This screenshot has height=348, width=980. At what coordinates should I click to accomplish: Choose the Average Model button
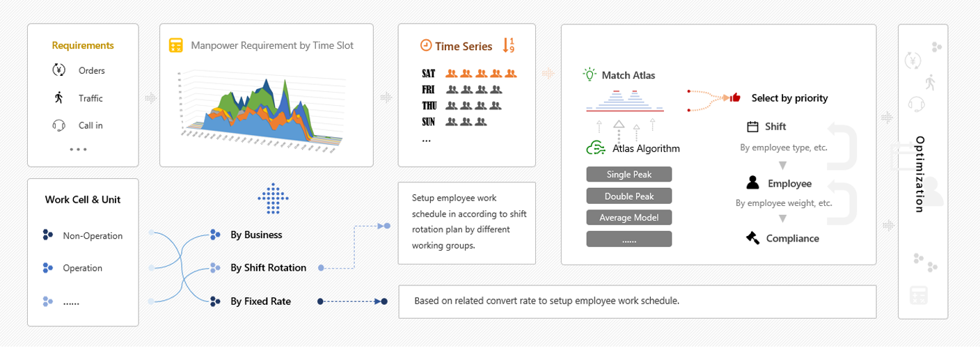coord(629,217)
